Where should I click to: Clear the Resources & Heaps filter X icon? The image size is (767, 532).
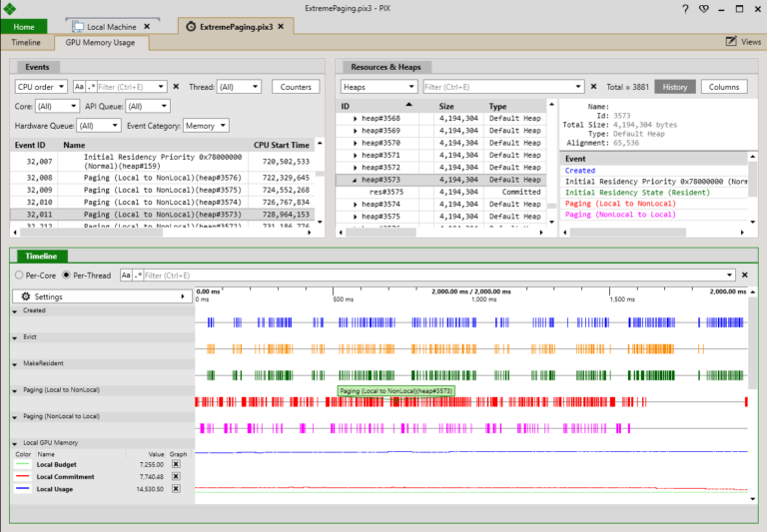[593, 87]
